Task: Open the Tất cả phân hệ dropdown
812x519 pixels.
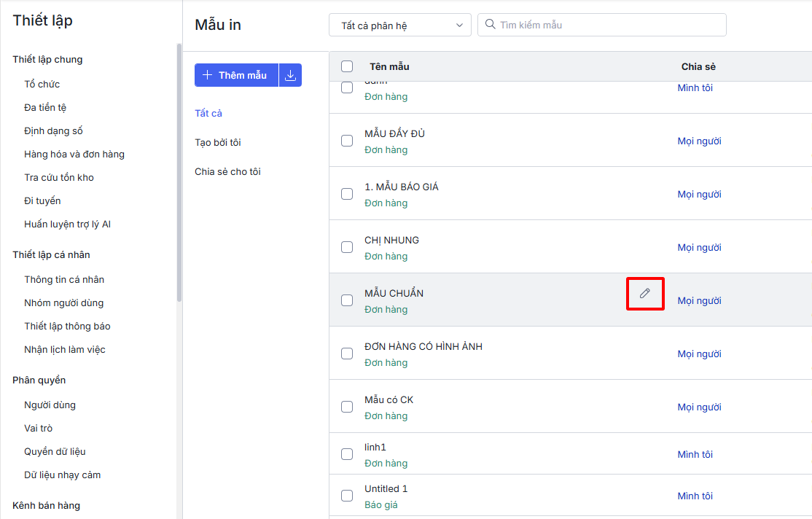Action: [399, 26]
